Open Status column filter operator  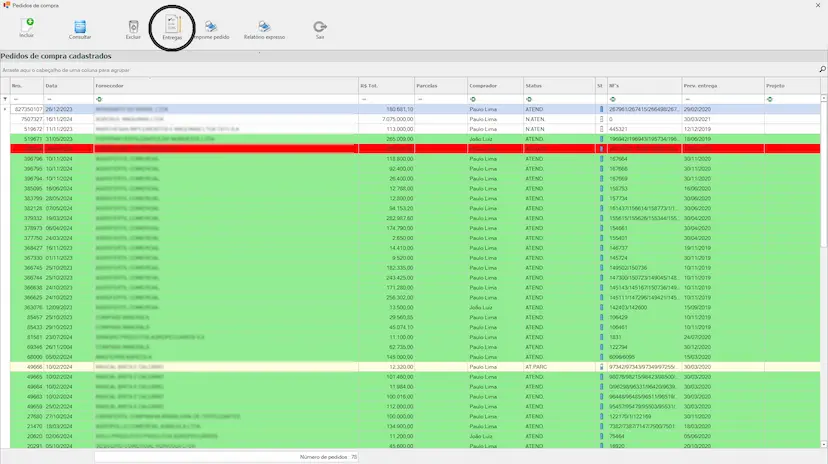(529, 98)
